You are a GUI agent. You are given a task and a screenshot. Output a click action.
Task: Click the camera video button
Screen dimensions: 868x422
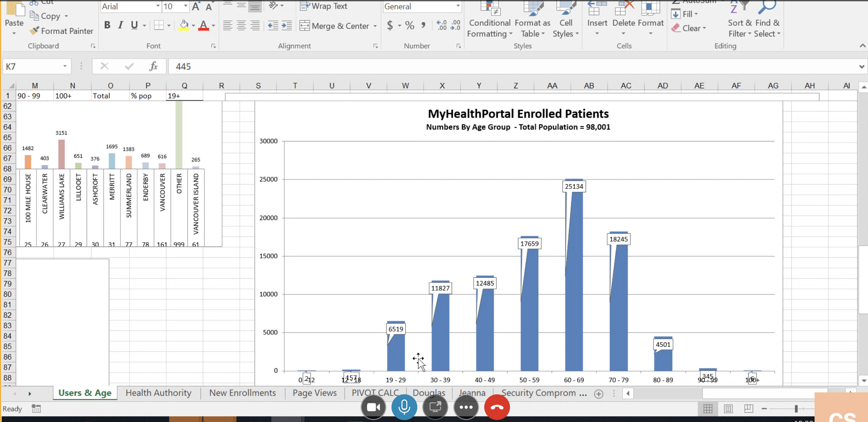[373, 407]
